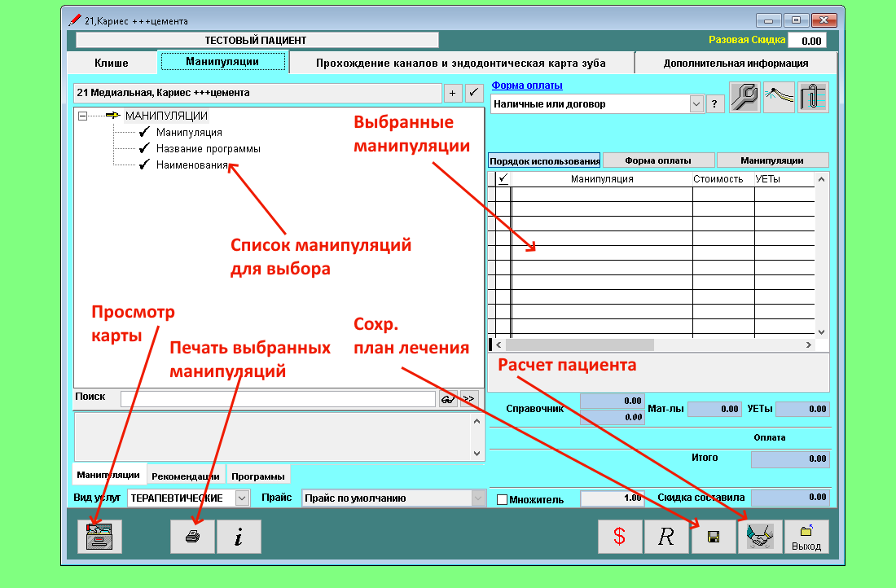
Task: Open the Дополнительная информация tab
Action: 735,63
